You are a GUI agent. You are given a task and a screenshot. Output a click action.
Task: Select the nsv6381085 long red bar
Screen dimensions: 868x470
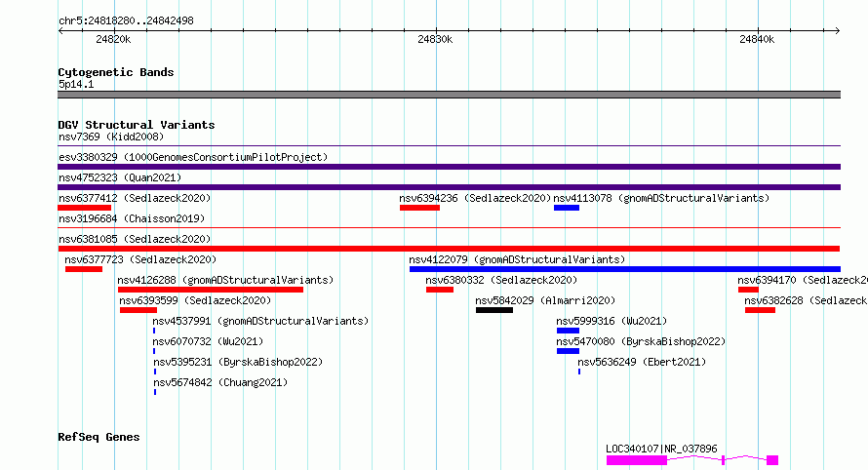(x=449, y=249)
